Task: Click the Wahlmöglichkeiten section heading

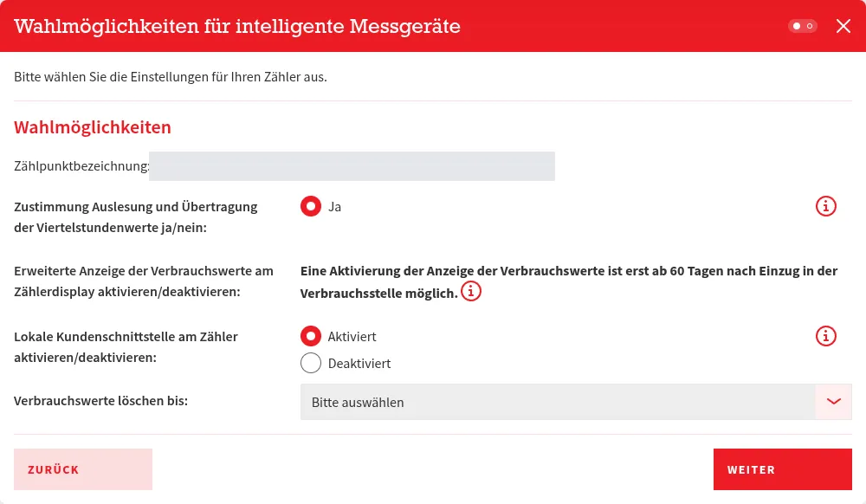Action: (x=93, y=127)
